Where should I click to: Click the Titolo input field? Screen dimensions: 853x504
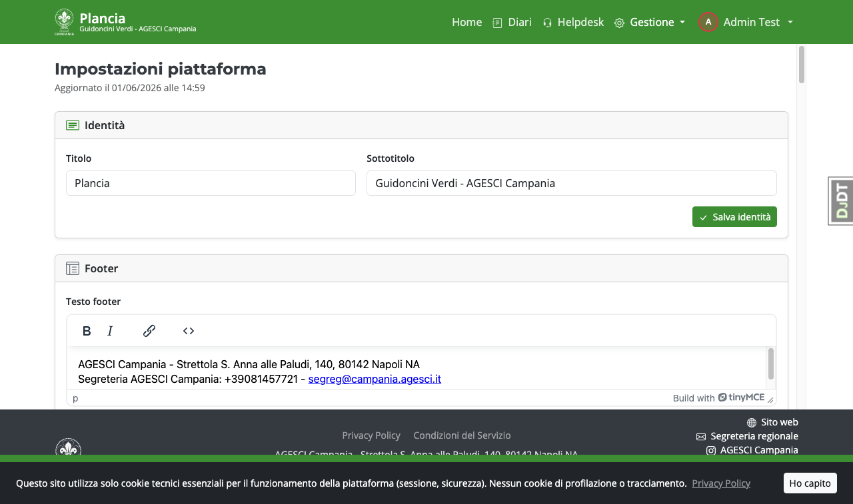211,183
